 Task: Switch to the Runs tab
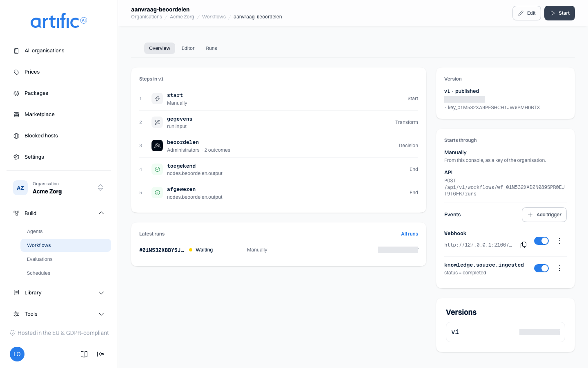[212, 48]
